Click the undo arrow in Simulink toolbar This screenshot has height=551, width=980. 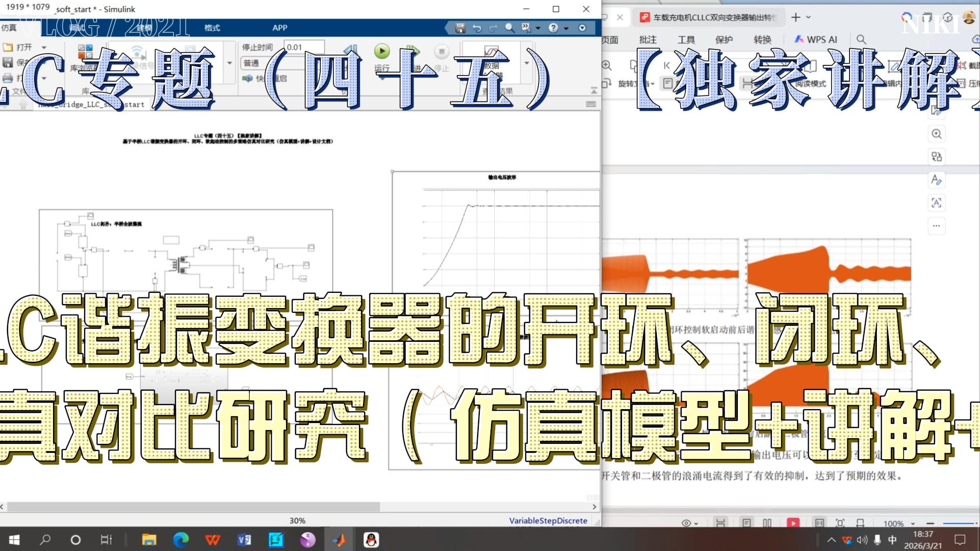(x=477, y=28)
